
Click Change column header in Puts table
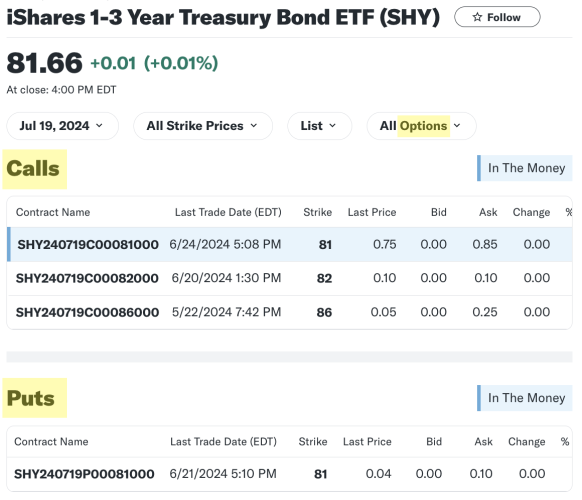point(527,442)
